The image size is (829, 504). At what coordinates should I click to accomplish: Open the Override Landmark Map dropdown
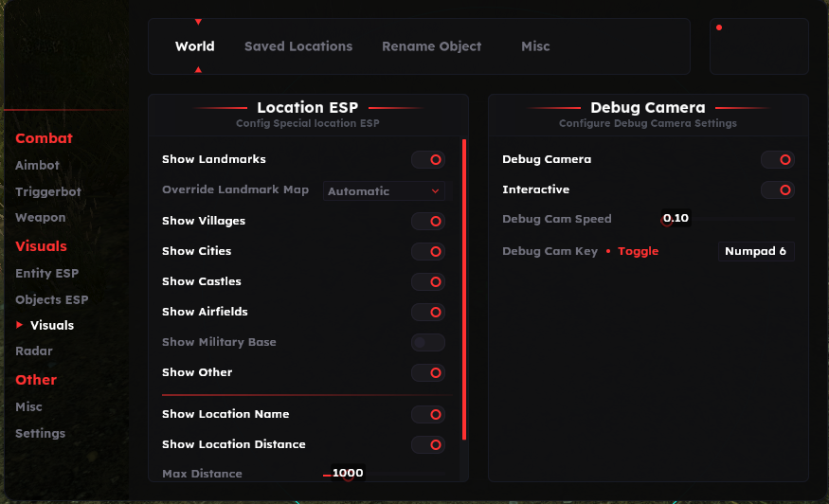pyautogui.click(x=384, y=191)
